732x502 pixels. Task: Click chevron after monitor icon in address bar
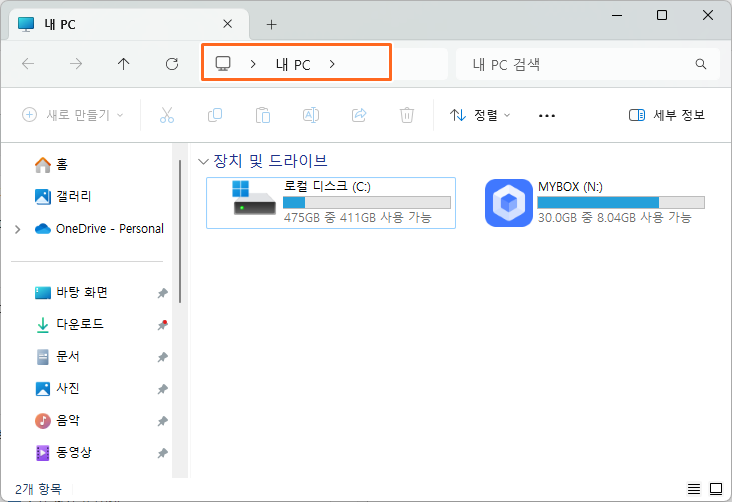point(253,64)
